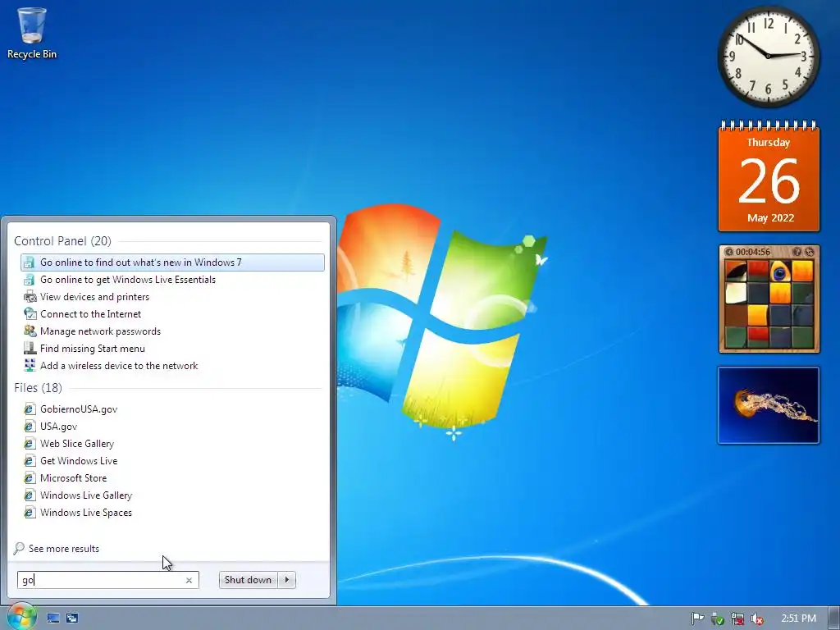Image resolution: width=840 pixels, height=630 pixels.
Task: Click the window-switcher icon on the taskbar
Action: point(72,619)
